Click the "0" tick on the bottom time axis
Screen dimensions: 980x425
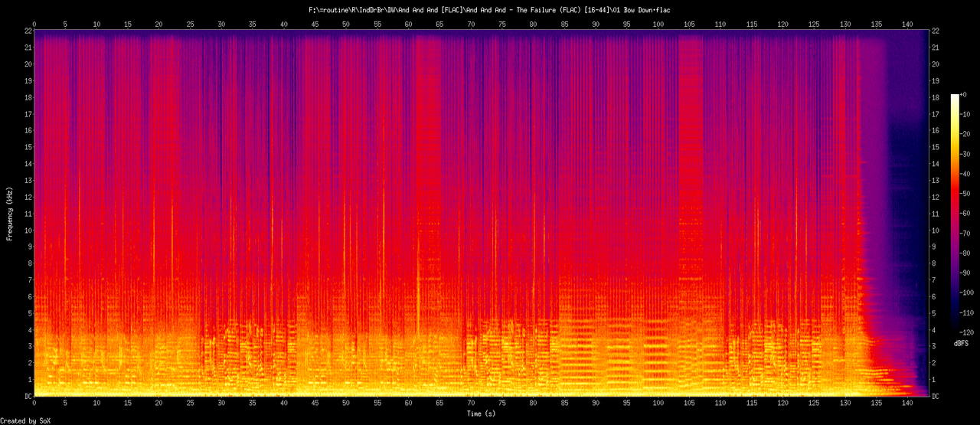(34, 404)
